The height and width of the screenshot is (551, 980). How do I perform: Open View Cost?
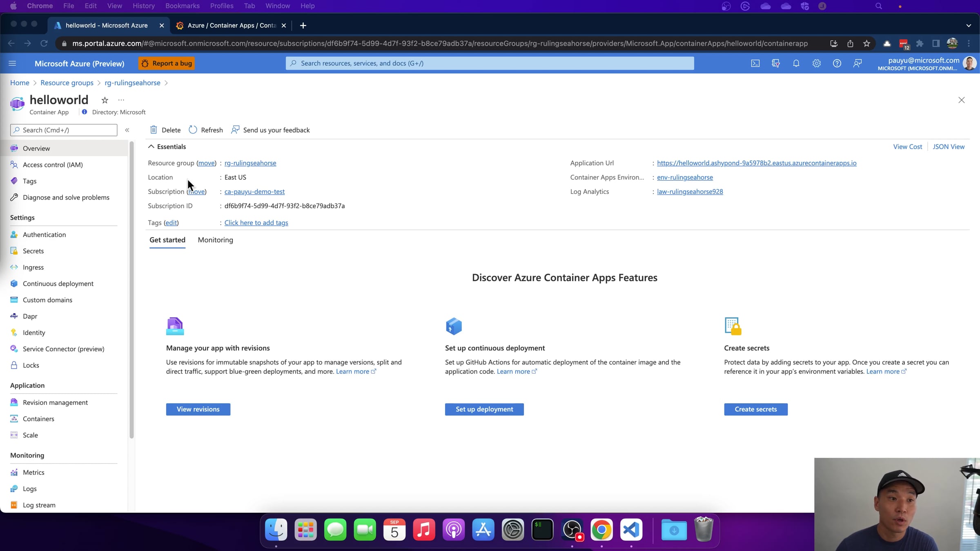coord(907,147)
